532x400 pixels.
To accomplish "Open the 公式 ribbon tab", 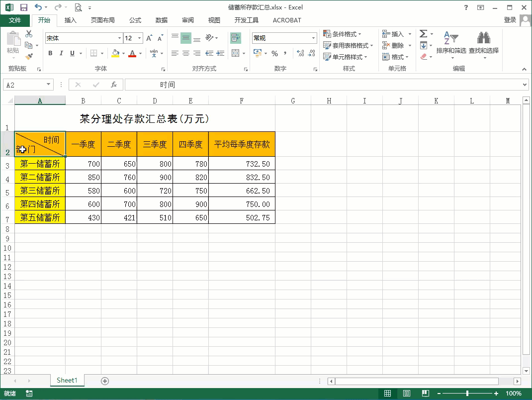I will point(135,20).
